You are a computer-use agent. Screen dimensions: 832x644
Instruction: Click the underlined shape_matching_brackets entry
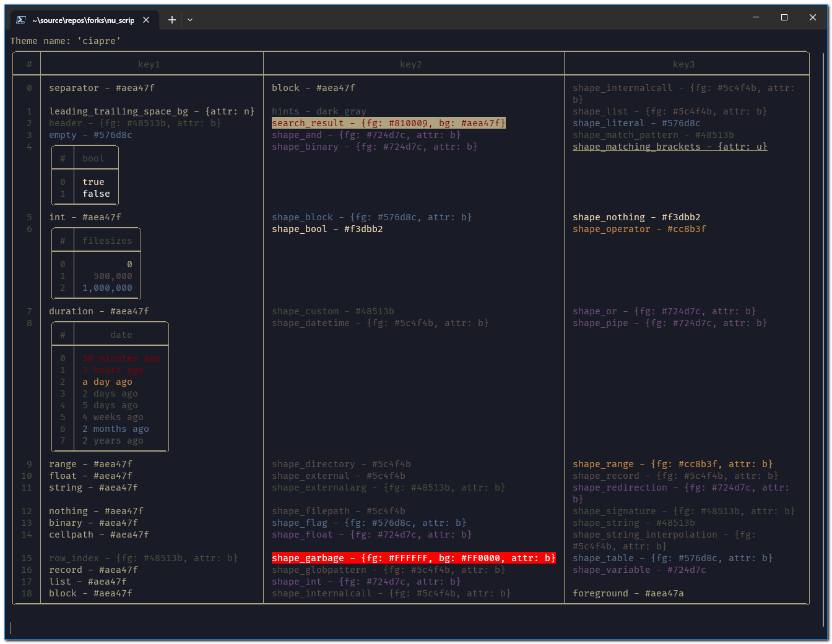tap(670, 147)
